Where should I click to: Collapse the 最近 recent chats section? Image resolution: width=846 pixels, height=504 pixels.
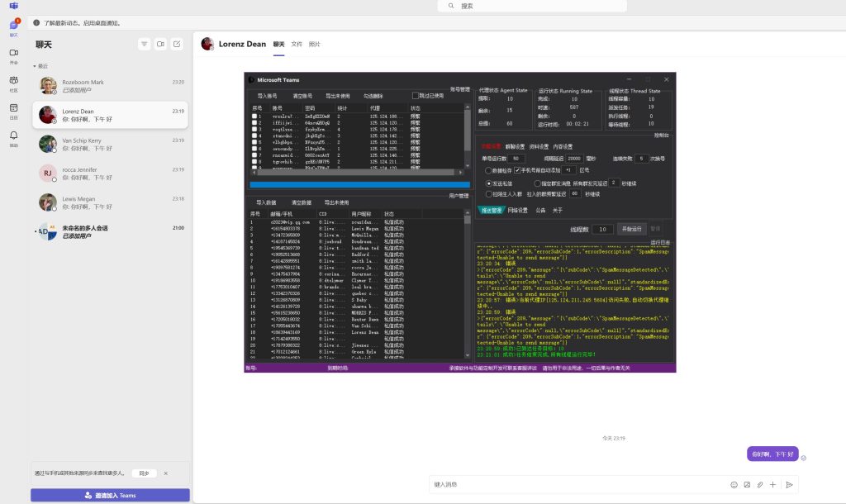point(35,66)
